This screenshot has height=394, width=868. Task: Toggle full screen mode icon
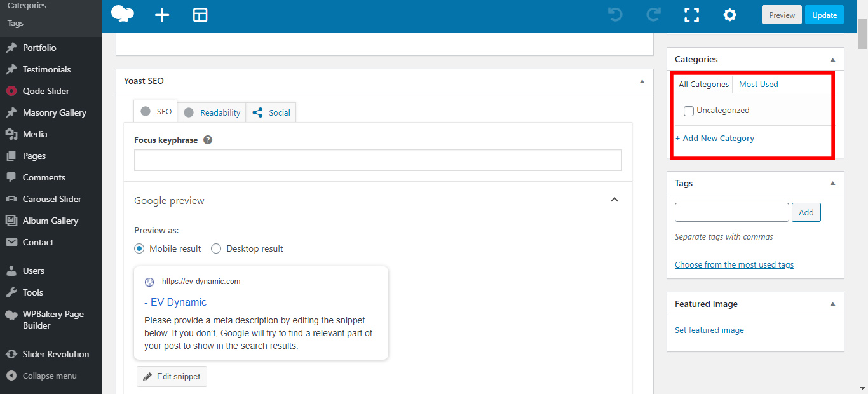(691, 15)
